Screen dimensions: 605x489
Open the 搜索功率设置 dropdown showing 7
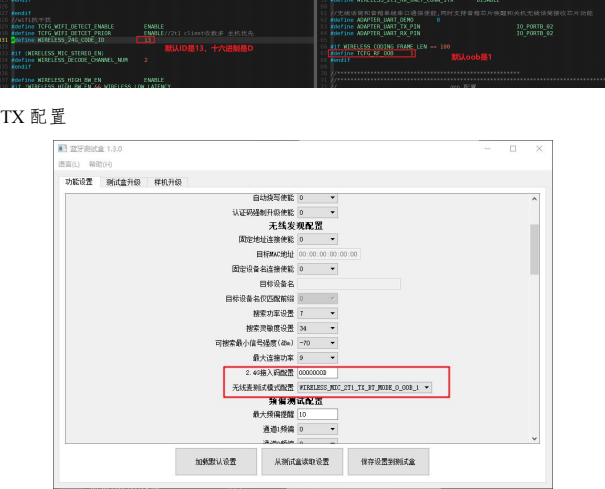pyautogui.click(x=318, y=313)
